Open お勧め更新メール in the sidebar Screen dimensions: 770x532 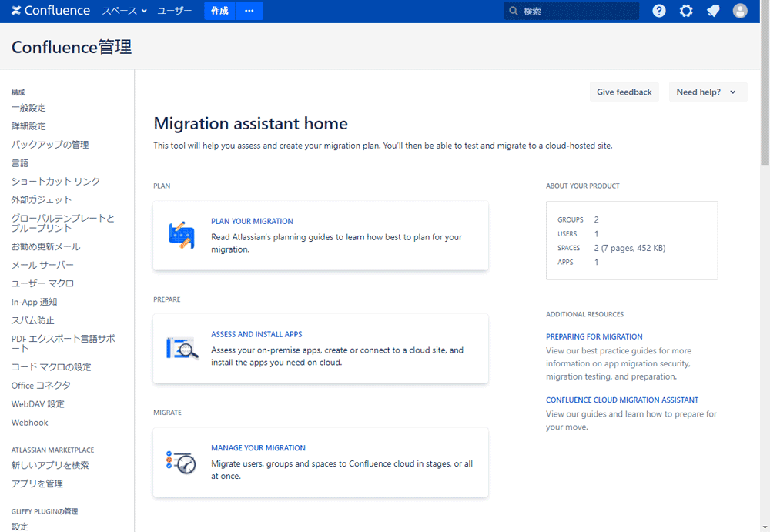click(45, 246)
